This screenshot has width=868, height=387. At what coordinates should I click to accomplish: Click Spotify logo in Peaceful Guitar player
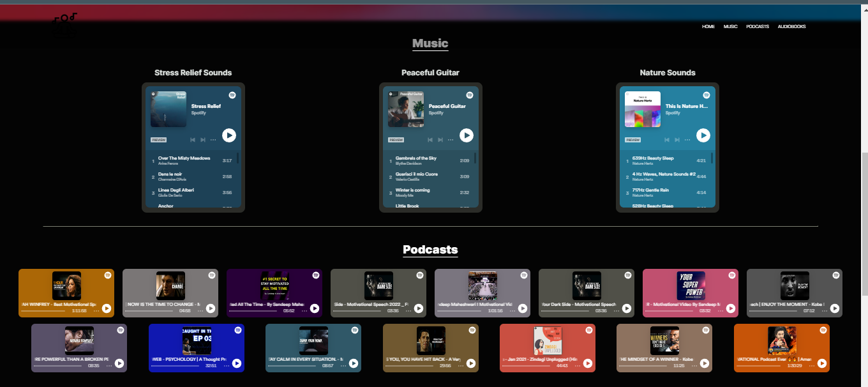(x=470, y=95)
